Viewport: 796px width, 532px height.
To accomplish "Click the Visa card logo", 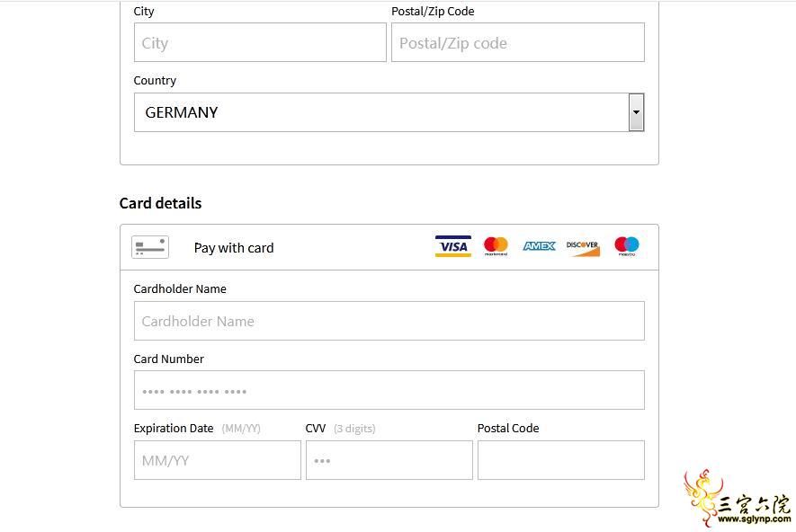I will pos(452,246).
